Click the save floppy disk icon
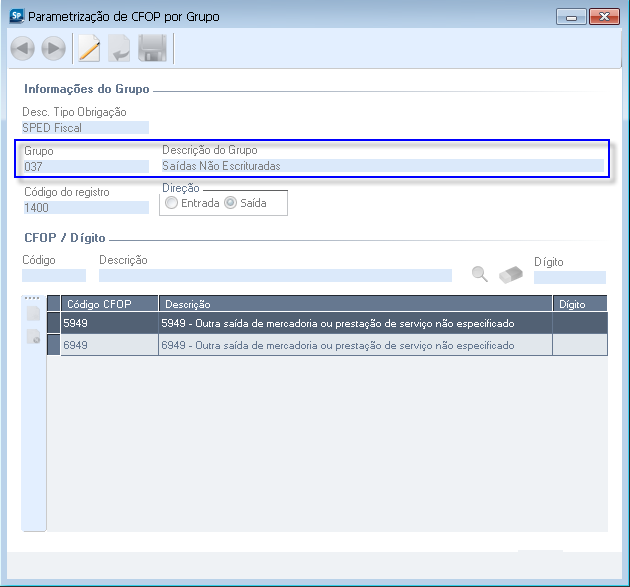This screenshot has width=630, height=587. [152, 49]
